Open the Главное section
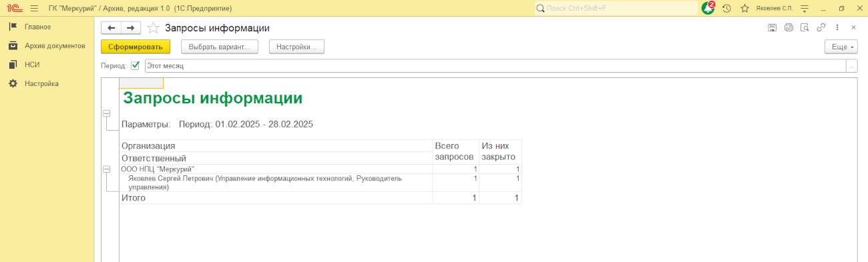This screenshot has width=868, height=262. click(38, 27)
